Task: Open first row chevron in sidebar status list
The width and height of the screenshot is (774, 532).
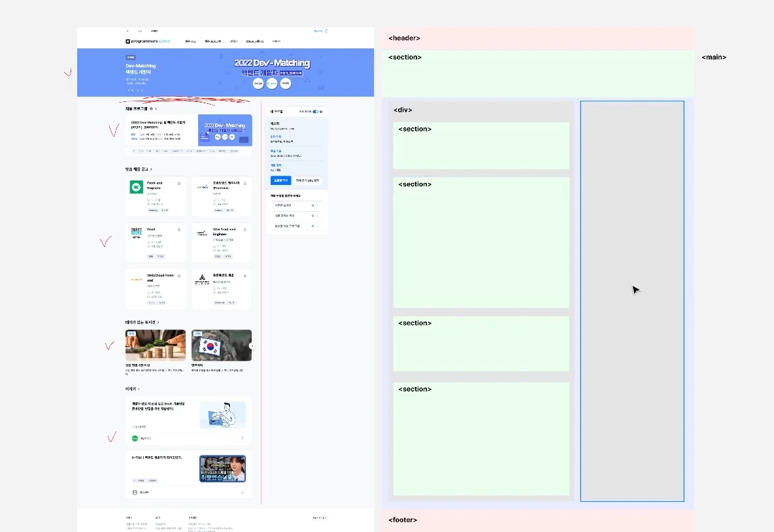Action: point(318,205)
